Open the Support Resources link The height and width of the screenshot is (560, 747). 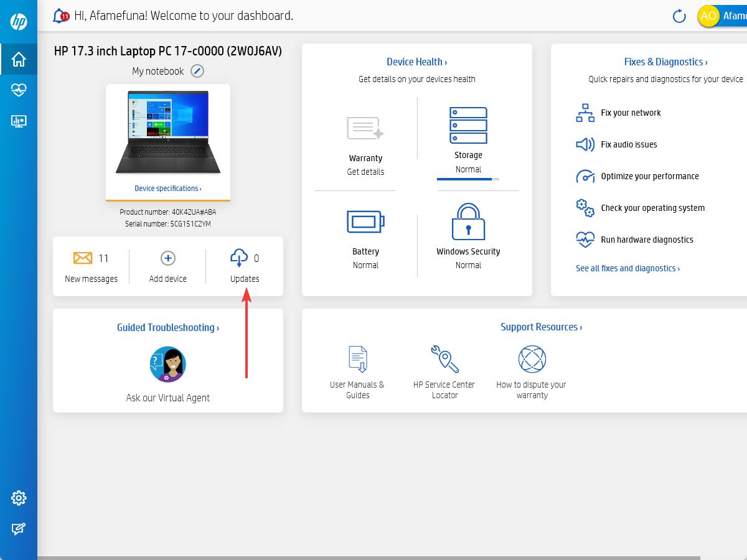click(x=542, y=327)
